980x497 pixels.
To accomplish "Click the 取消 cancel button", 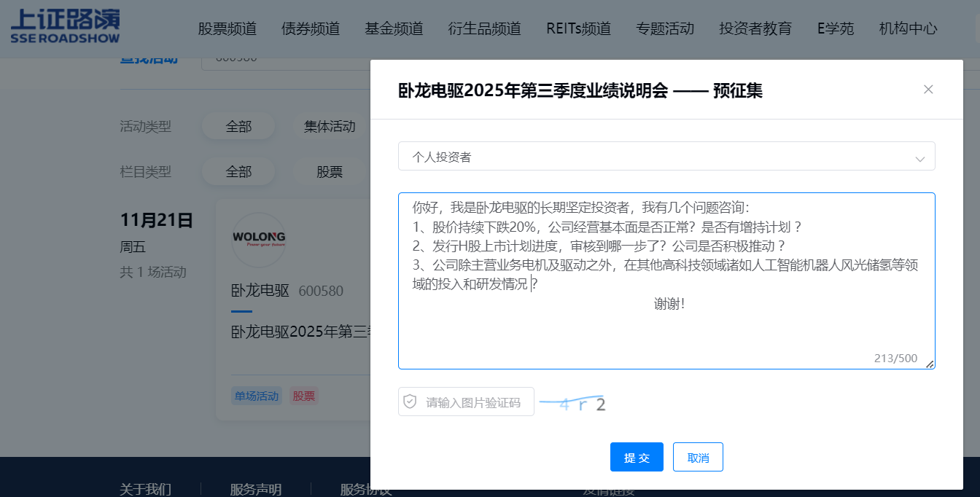I will click(698, 457).
